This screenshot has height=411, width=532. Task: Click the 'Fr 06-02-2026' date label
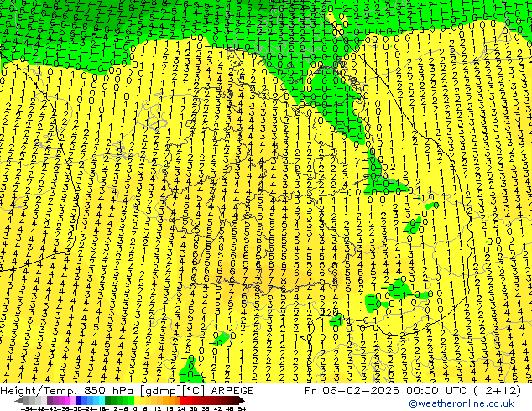coord(352,391)
